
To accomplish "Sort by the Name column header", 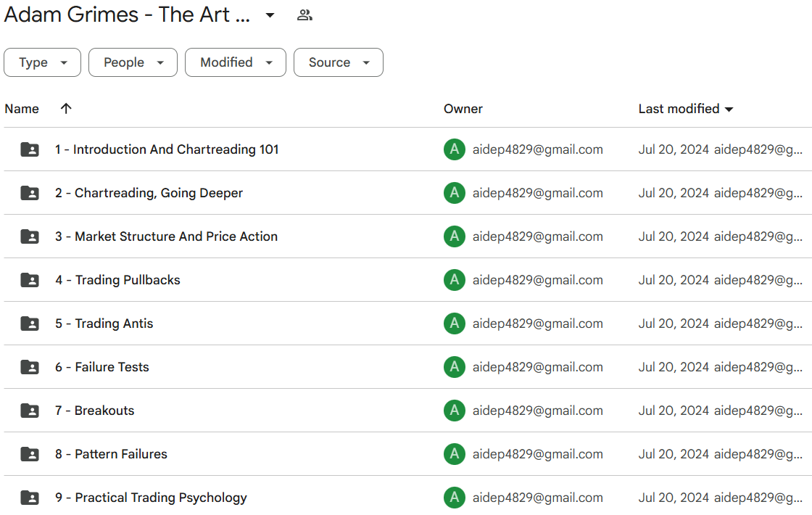I will tap(22, 109).
